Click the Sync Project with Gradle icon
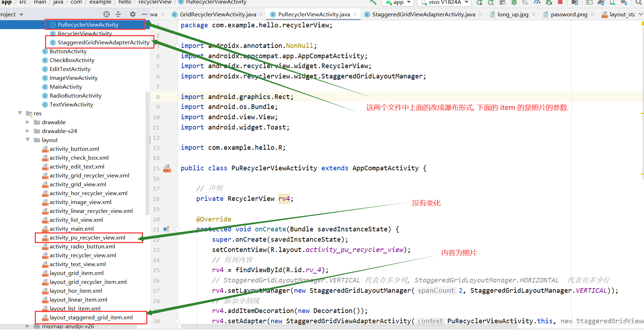This screenshot has height=330, width=644. [x=601, y=2]
